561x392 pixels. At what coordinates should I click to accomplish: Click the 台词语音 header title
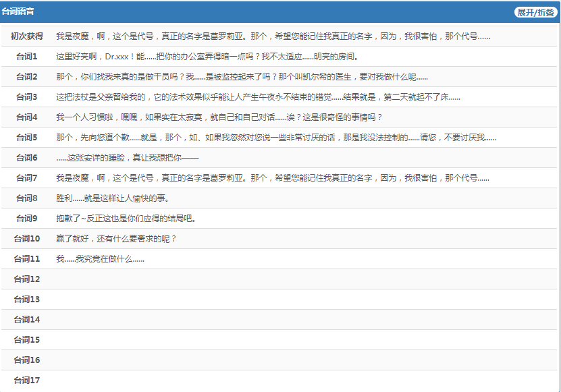(x=18, y=11)
